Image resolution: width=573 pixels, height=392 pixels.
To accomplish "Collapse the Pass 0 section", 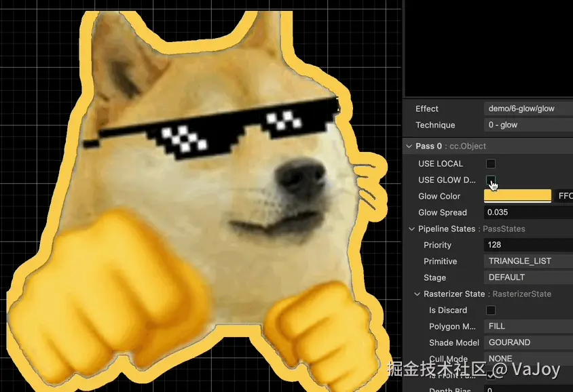I will pyautogui.click(x=409, y=146).
